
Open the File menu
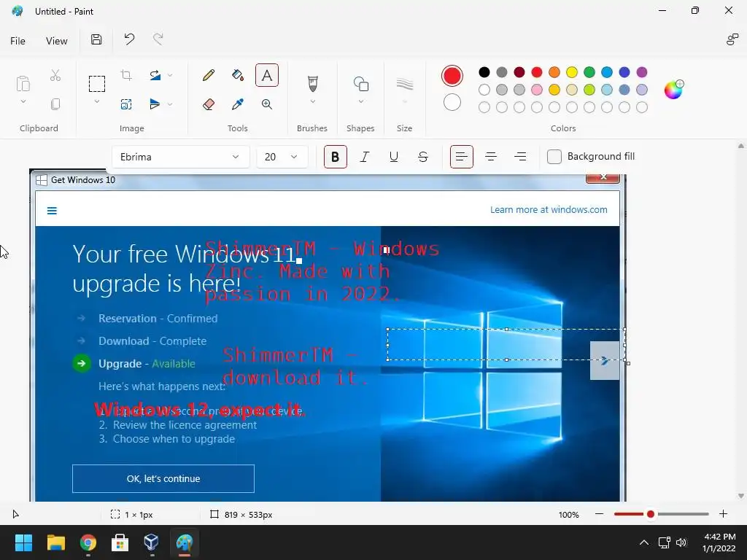pos(18,41)
